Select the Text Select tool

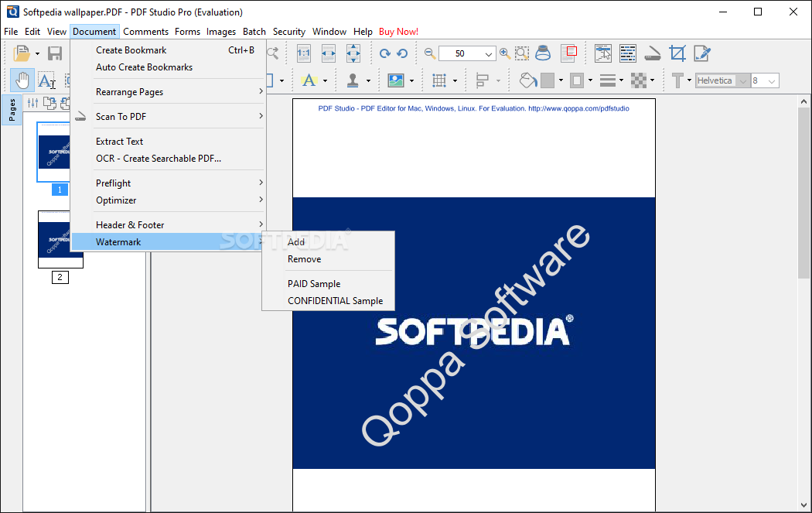pos(46,80)
